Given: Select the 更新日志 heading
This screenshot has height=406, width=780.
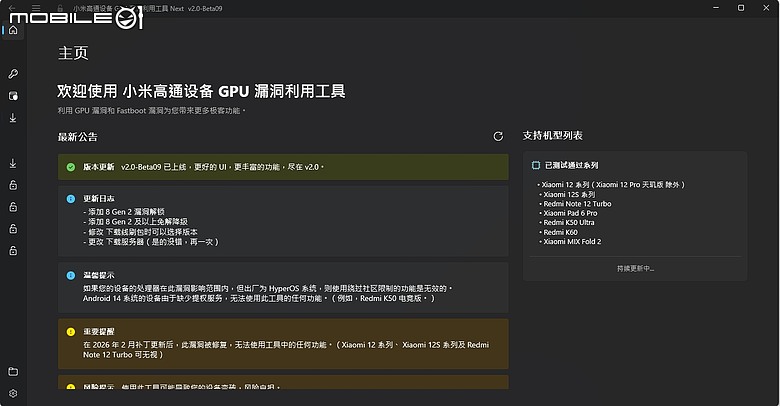Looking at the screenshot, I should coord(98,199).
